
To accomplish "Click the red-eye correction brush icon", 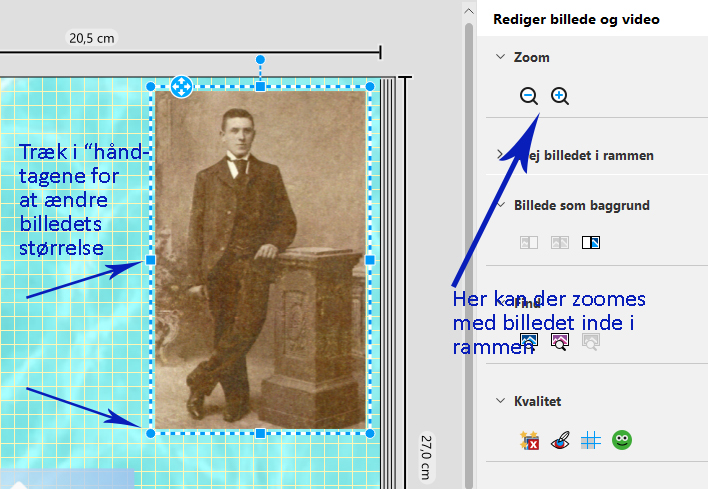I will coord(560,440).
